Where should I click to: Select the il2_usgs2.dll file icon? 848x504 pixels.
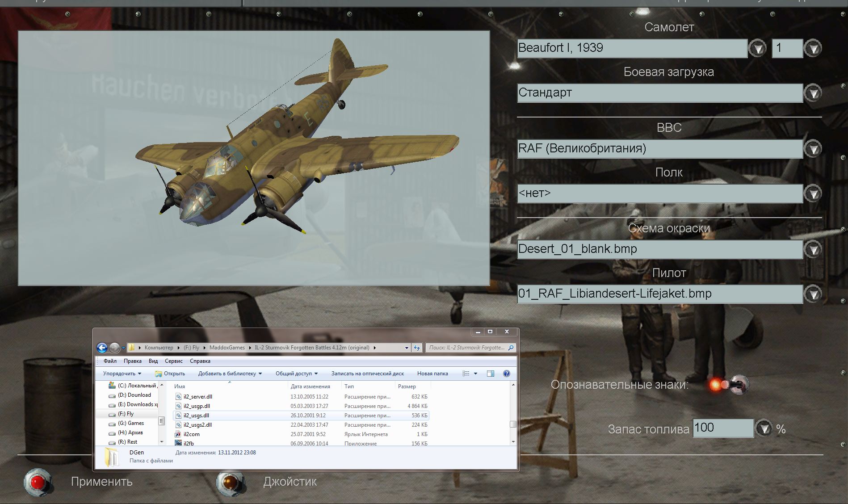(x=179, y=425)
